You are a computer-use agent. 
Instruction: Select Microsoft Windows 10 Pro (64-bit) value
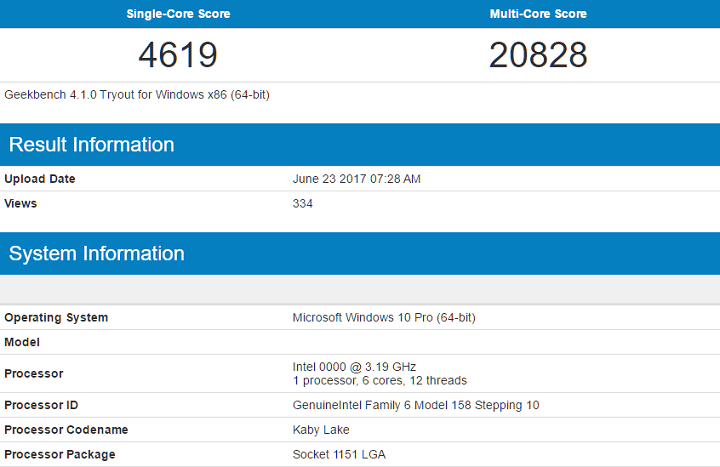[x=384, y=317]
